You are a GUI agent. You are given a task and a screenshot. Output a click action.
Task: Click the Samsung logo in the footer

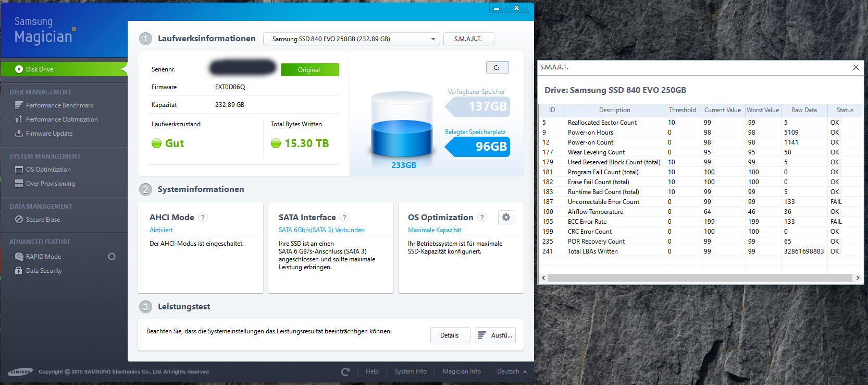(20, 371)
